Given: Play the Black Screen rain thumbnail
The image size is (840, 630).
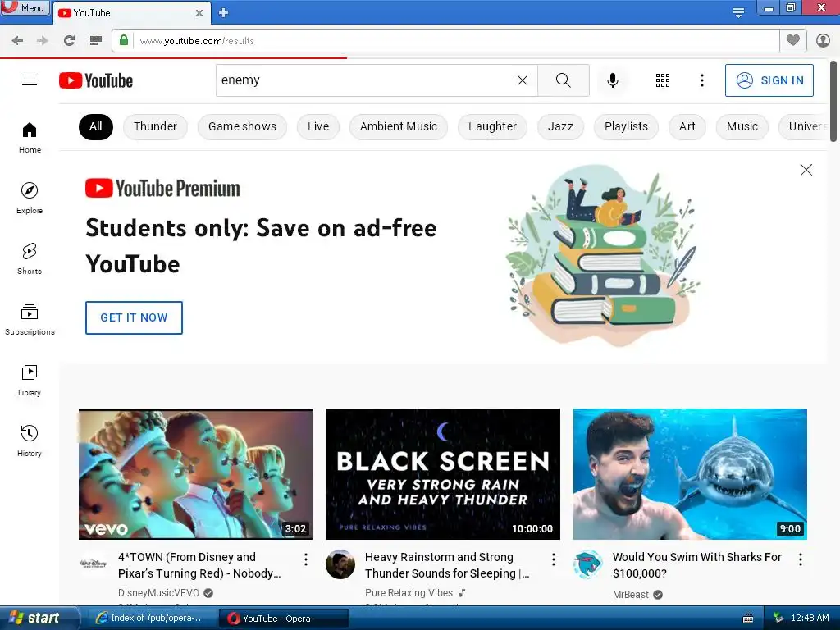Looking at the screenshot, I should click(443, 474).
